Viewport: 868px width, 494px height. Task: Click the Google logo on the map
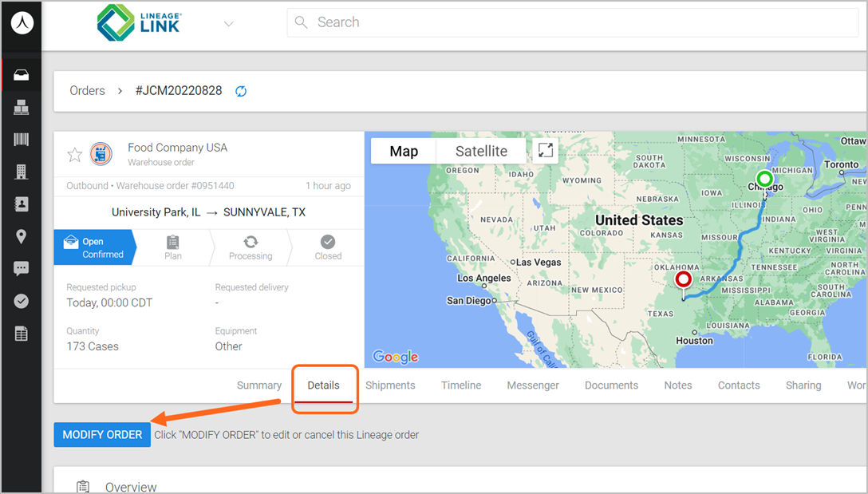pyautogui.click(x=396, y=357)
